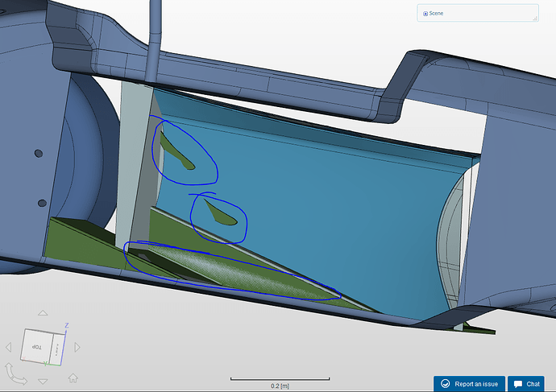Open the Chat window

(525, 384)
